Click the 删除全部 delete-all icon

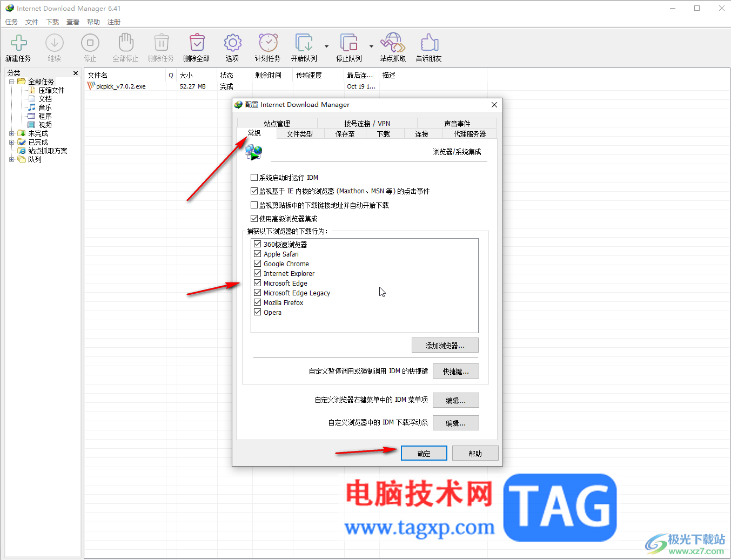pyautogui.click(x=197, y=43)
